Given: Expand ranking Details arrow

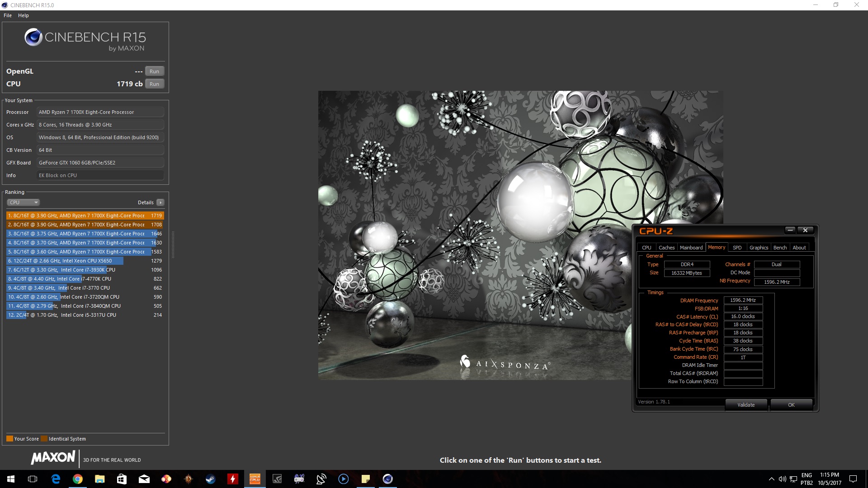Looking at the screenshot, I should 160,202.
